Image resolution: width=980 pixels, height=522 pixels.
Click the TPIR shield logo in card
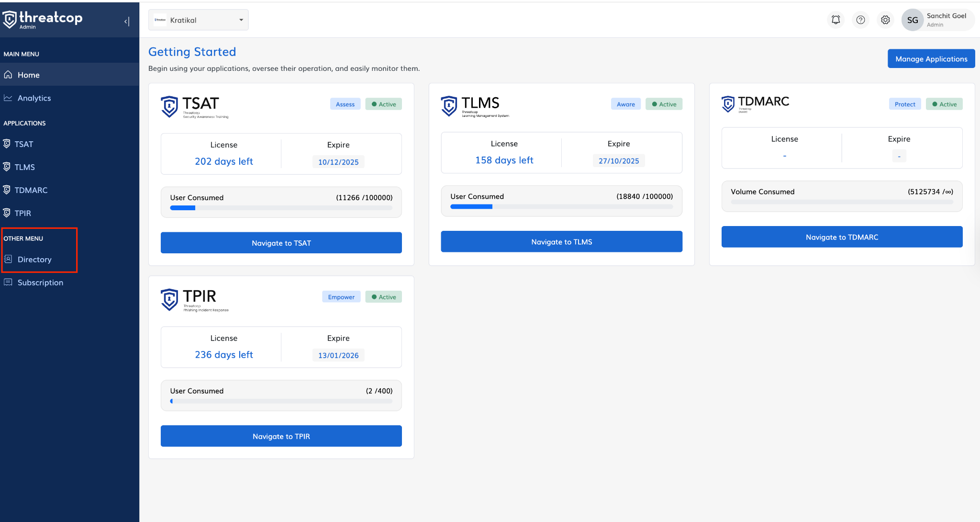(x=169, y=299)
